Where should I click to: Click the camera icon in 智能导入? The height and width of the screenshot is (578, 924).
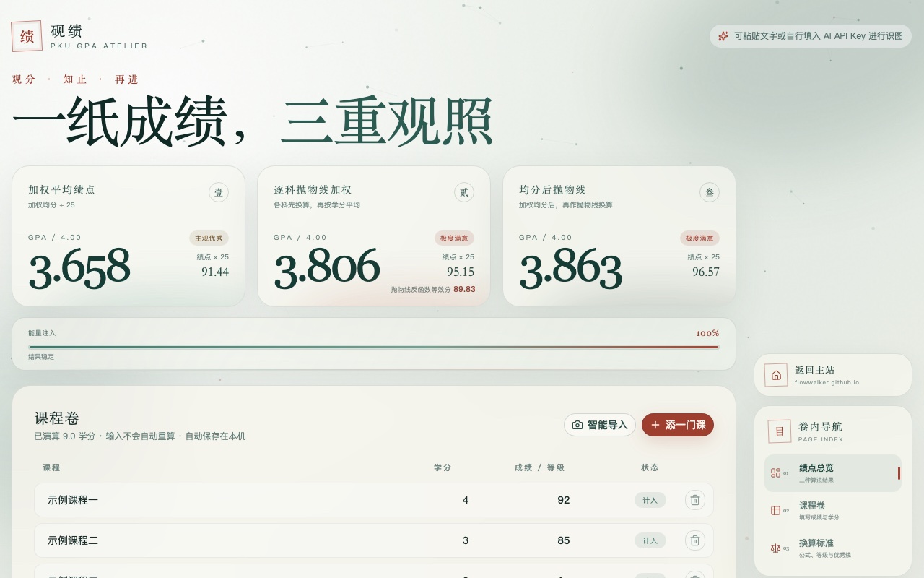coord(577,425)
